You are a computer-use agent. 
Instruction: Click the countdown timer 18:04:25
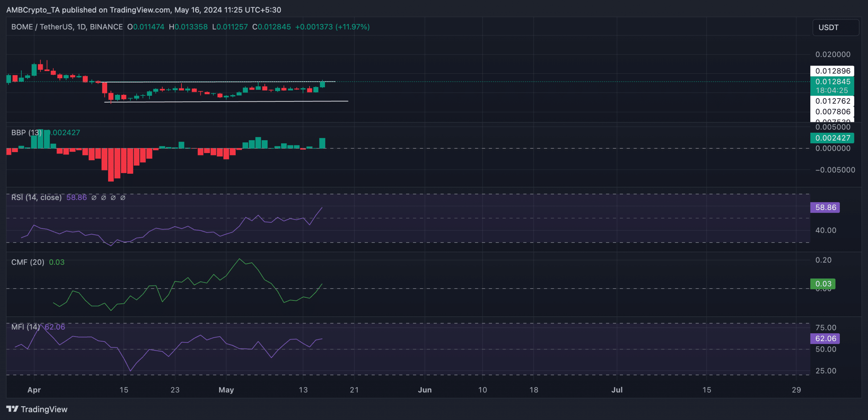pos(832,90)
